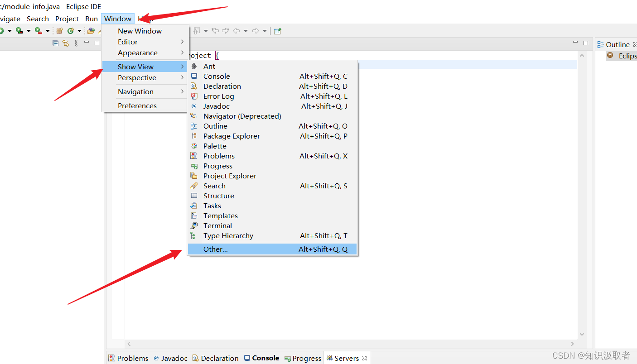The height and width of the screenshot is (364, 637).
Task: Open Preferences from the Window menu
Action: click(145, 105)
